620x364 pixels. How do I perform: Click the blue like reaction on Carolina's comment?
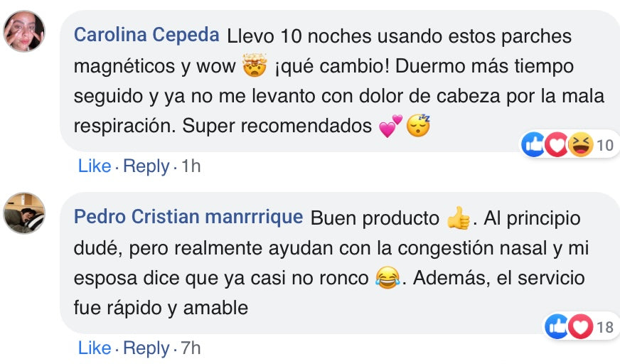tap(533, 145)
